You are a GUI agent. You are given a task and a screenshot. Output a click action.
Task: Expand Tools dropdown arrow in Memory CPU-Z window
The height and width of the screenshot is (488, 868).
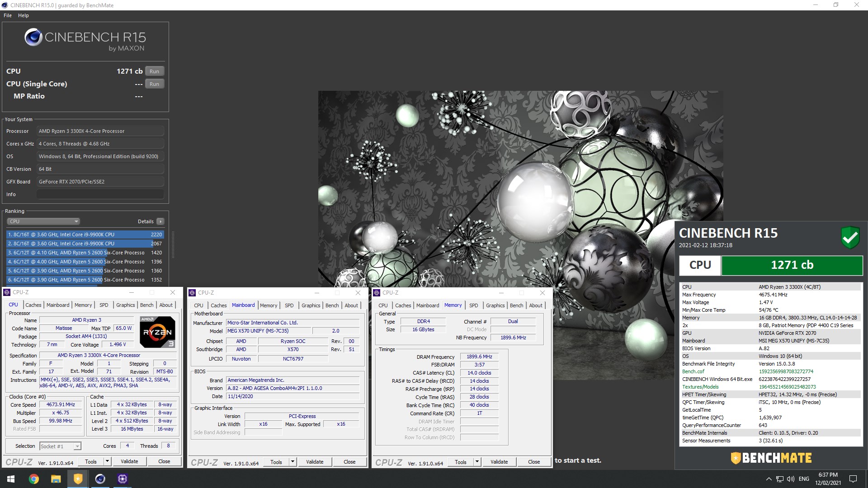[477, 462]
